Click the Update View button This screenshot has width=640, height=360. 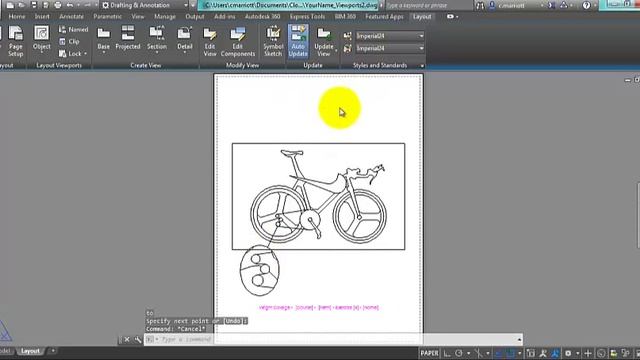[323, 41]
